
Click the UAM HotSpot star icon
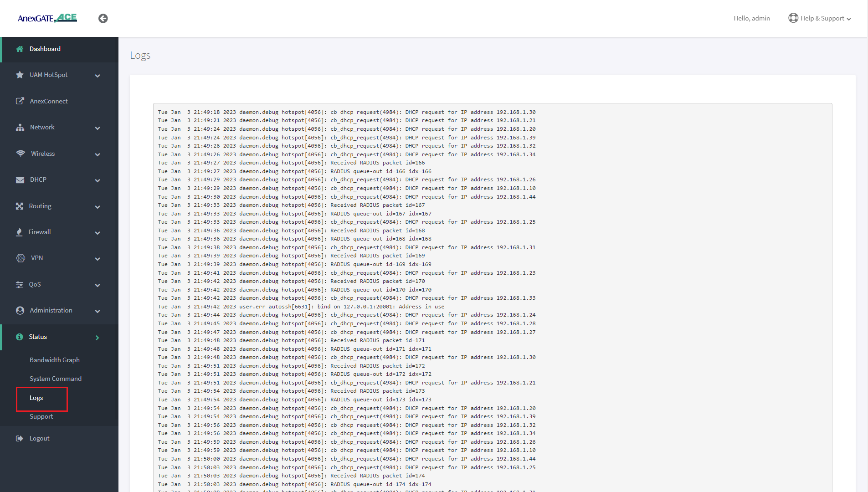point(20,75)
